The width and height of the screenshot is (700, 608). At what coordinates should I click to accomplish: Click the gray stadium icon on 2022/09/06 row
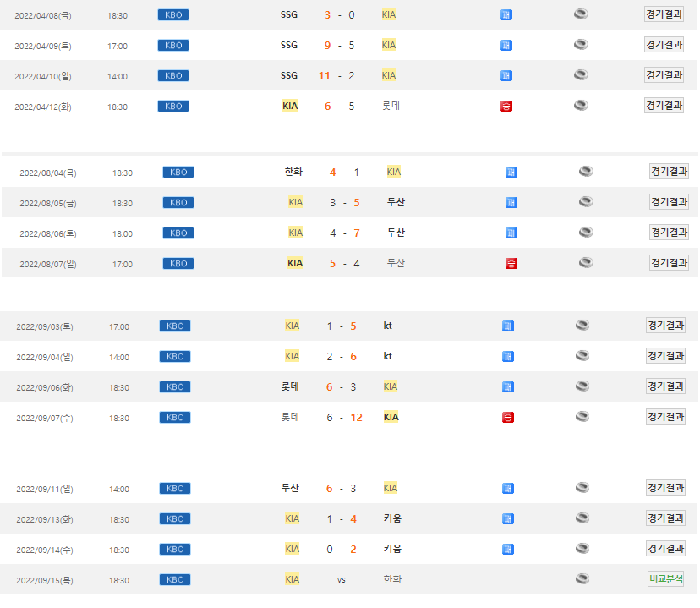(x=582, y=386)
